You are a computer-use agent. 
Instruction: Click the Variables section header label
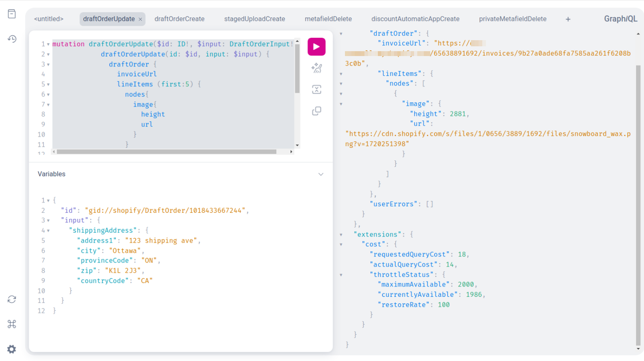[52, 174]
